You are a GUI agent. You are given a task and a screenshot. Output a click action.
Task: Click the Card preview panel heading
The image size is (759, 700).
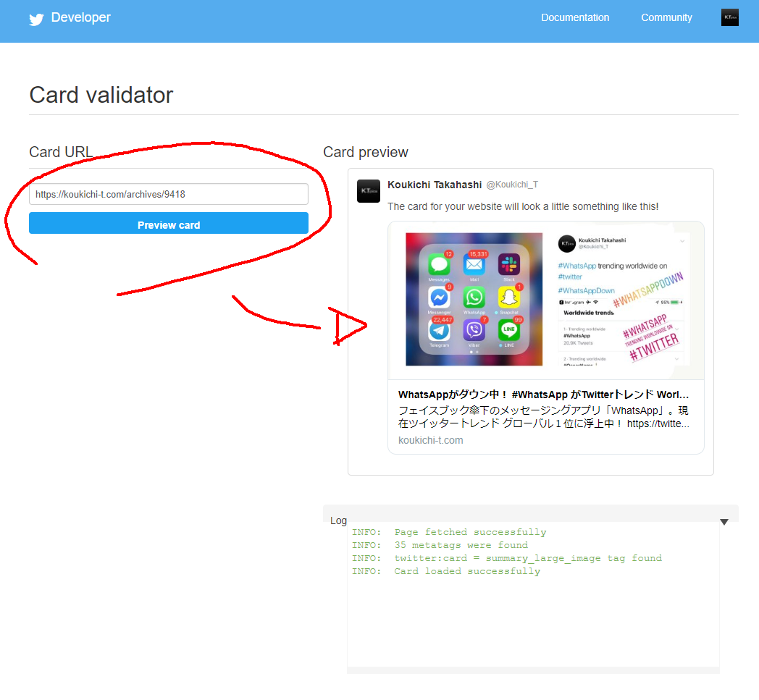point(366,152)
